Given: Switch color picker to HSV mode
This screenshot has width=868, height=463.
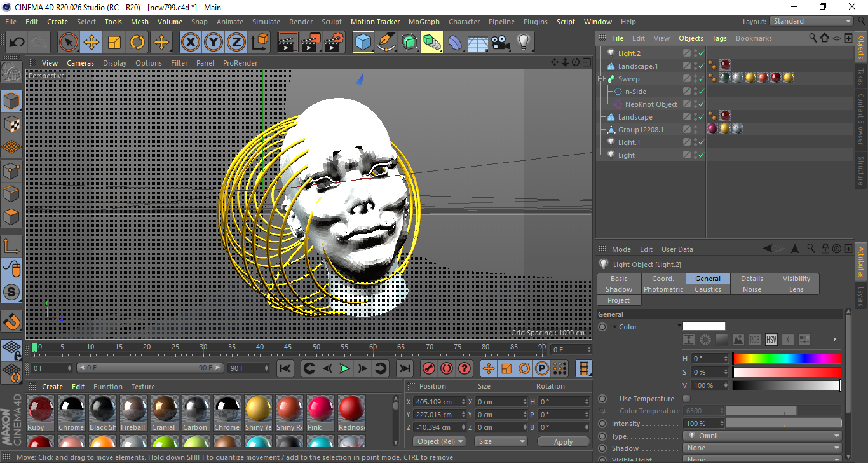Looking at the screenshot, I should (x=771, y=340).
